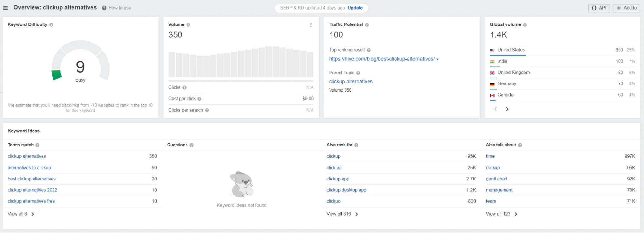Image resolution: width=644 pixels, height=233 pixels.
Task: Click the API button
Action: (599, 8)
